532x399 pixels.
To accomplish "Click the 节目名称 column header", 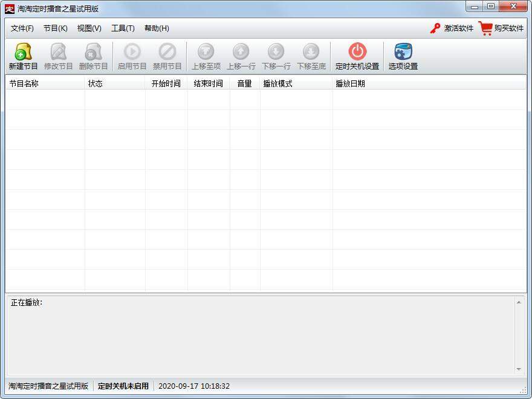I will tap(24, 83).
